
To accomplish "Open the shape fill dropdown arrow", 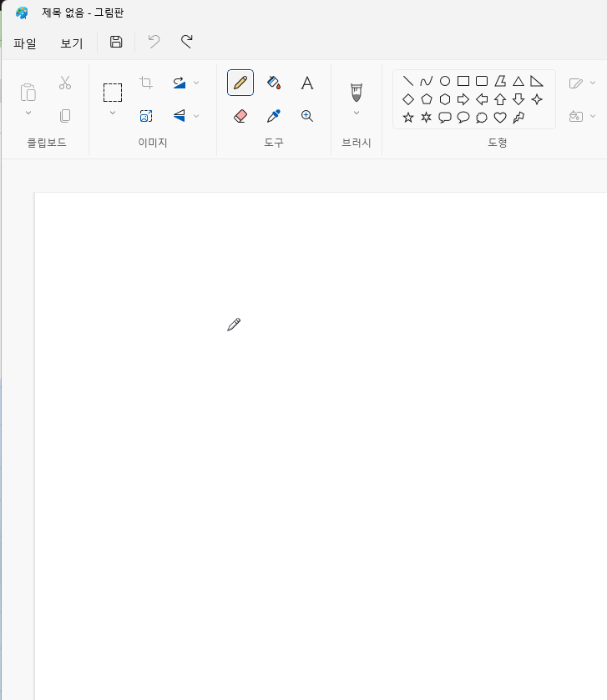I will [x=593, y=116].
